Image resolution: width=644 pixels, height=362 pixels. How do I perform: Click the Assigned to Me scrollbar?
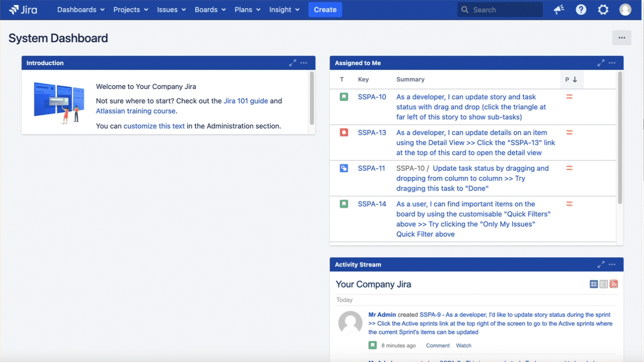click(x=620, y=138)
